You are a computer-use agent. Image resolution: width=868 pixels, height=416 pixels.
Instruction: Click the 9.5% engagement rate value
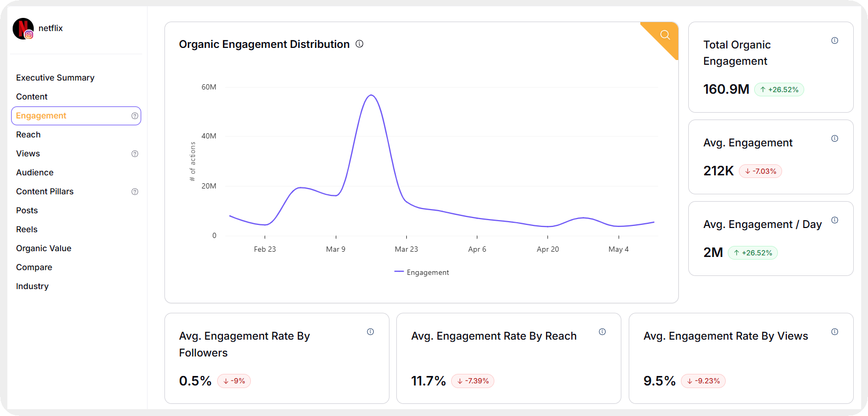tap(660, 381)
